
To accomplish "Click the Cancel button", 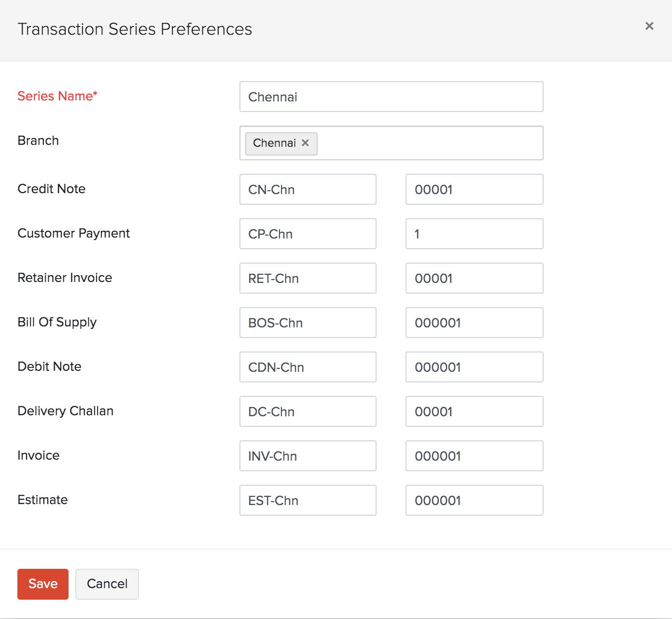I will pyautogui.click(x=107, y=584).
